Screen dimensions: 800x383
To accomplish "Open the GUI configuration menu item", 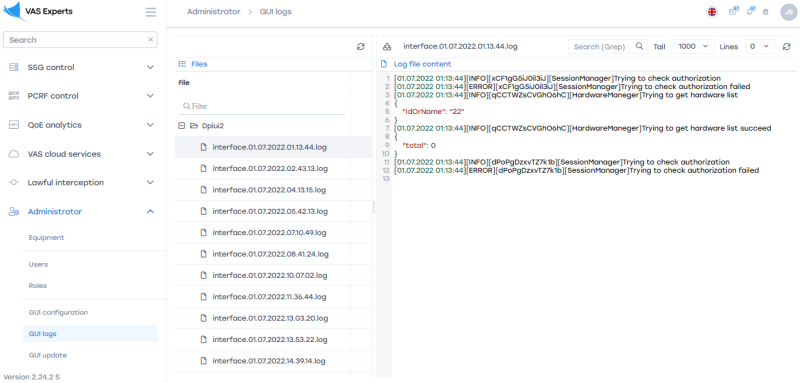I will click(58, 312).
